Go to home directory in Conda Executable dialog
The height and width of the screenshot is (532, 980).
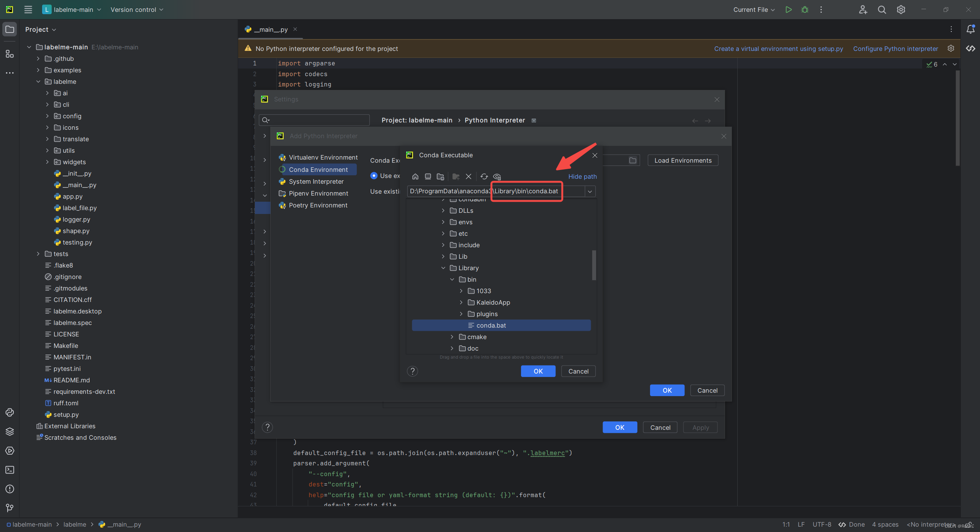pyautogui.click(x=415, y=176)
